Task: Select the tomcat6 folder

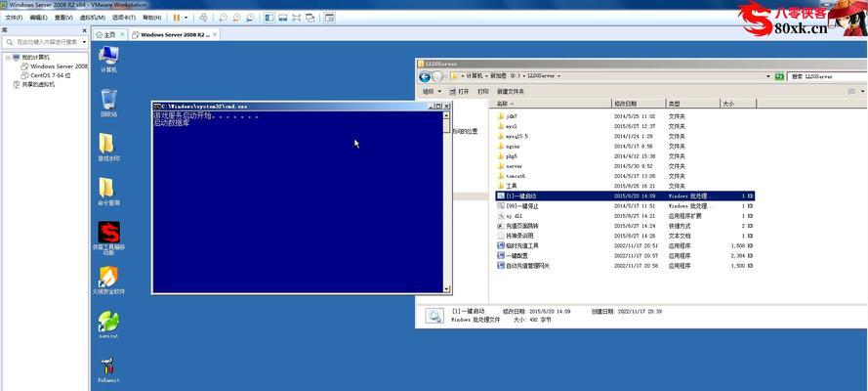Action: pos(511,176)
